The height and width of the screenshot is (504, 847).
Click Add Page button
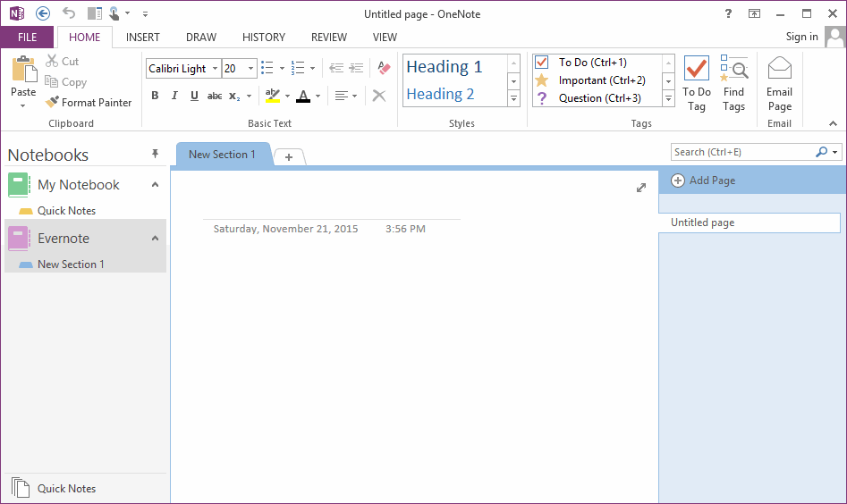[x=703, y=181]
